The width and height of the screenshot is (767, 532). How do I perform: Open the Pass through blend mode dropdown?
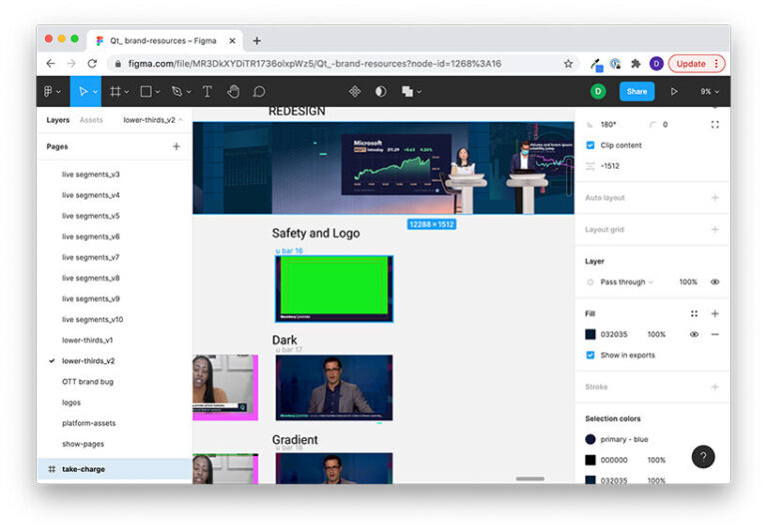(626, 281)
